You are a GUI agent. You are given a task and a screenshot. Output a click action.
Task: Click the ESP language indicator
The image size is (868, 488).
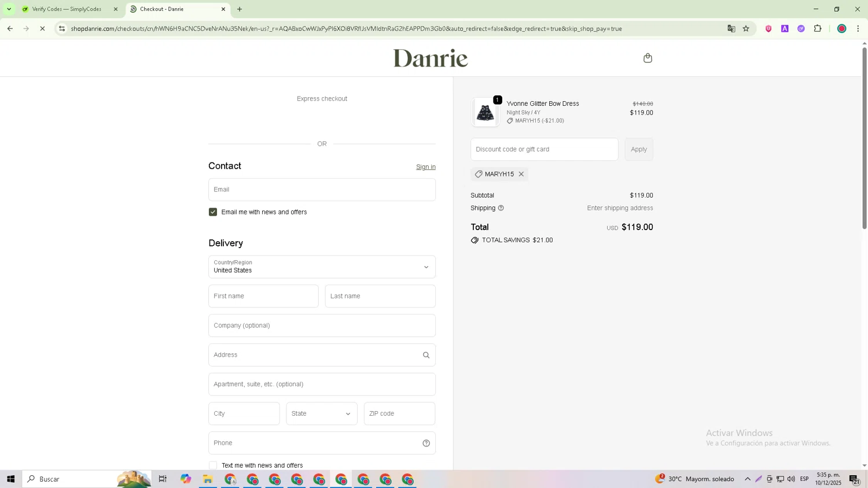pyautogui.click(x=804, y=479)
